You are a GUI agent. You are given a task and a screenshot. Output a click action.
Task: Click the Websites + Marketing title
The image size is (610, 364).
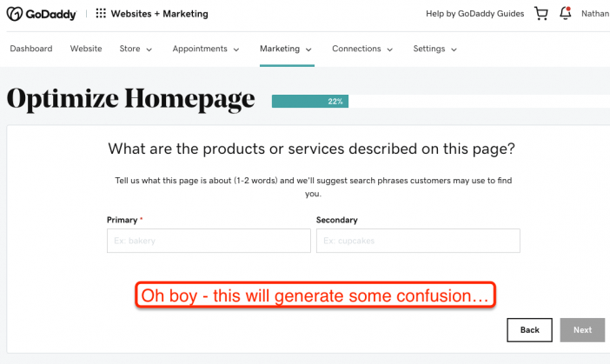160,14
